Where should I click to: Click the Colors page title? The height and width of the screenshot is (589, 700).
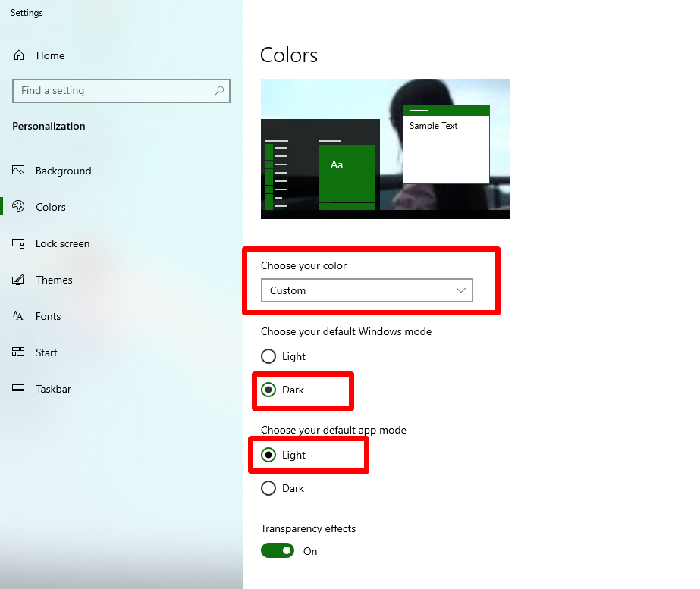tap(289, 55)
